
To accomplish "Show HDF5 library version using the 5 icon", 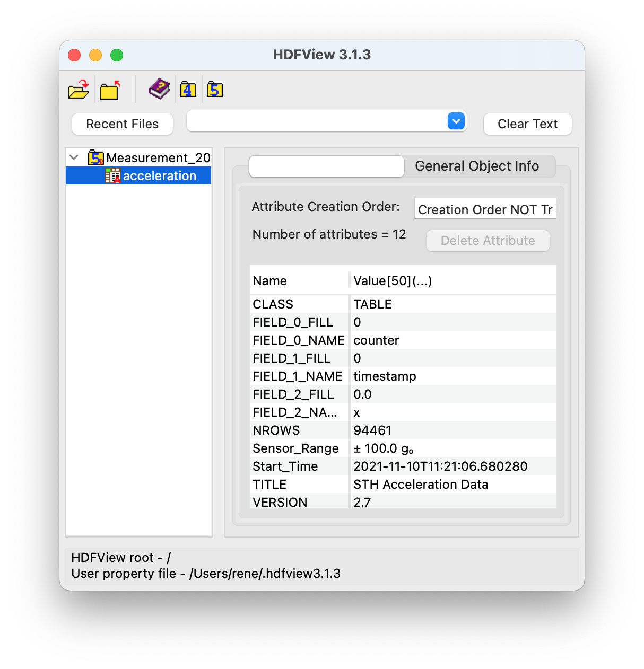I will [x=215, y=90].
